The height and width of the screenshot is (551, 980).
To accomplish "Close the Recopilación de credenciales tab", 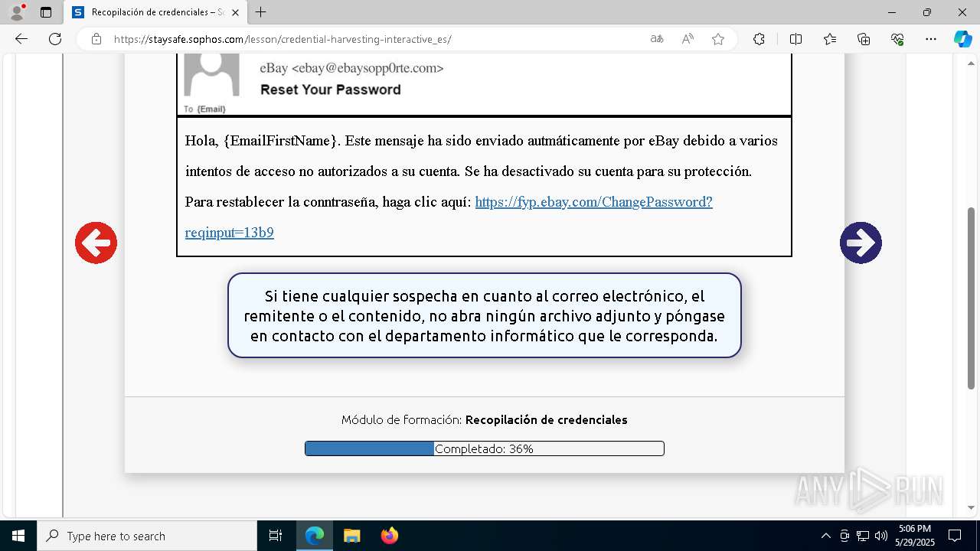I will point(235,12).
